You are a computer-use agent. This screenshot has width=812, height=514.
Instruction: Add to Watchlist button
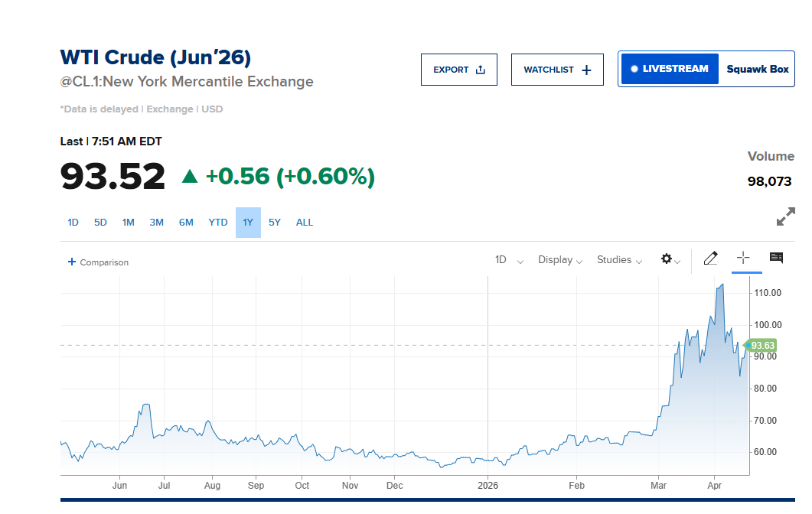(557, 70)
